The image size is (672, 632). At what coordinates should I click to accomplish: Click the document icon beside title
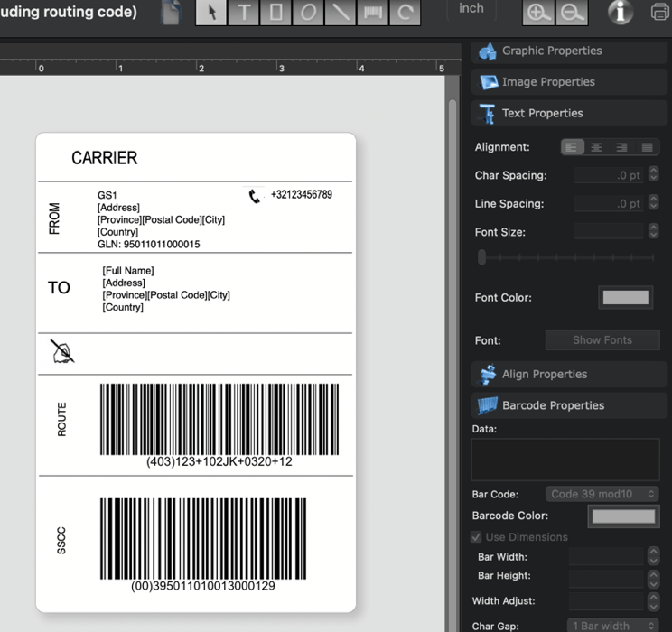tap(171, 12)
